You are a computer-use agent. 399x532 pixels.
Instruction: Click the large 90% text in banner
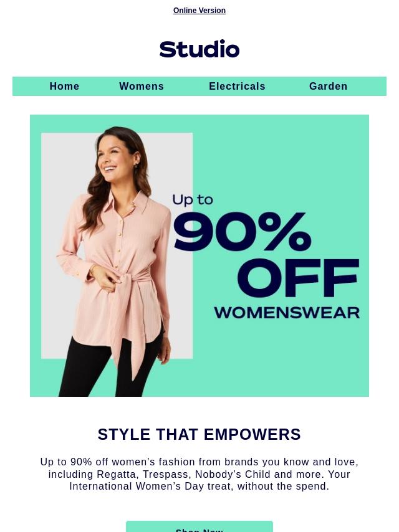pyautogui.click(x=242, y=232)
